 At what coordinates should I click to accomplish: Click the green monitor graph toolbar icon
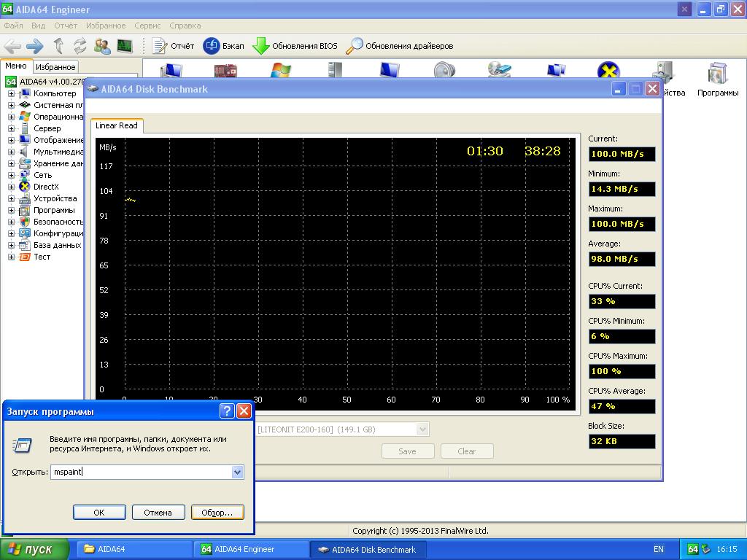pos(125,46)
